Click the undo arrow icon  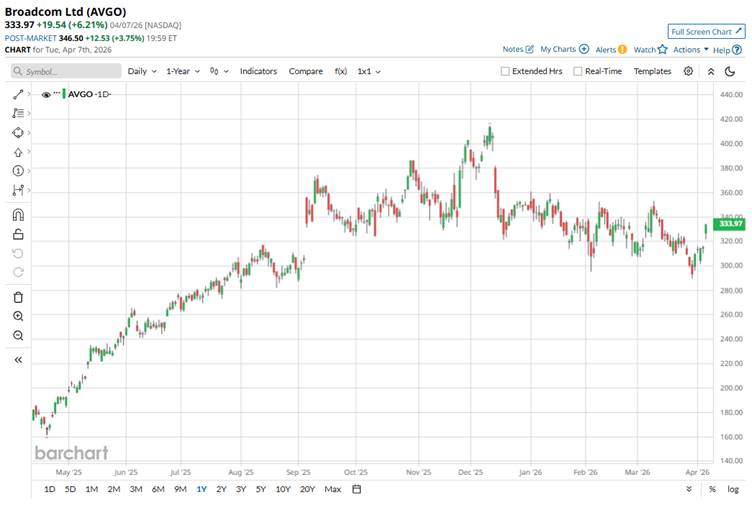coord(18,253)
